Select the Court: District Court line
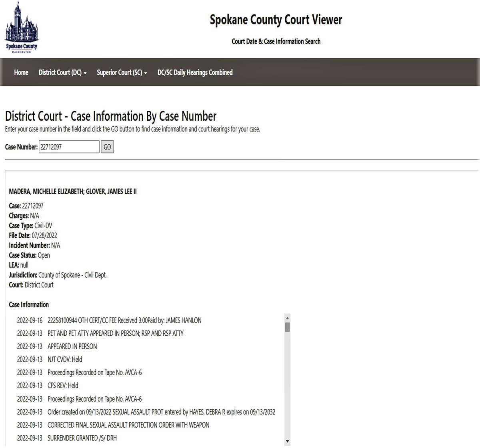This screenshot has width=480, height=448. pos(31,285)
